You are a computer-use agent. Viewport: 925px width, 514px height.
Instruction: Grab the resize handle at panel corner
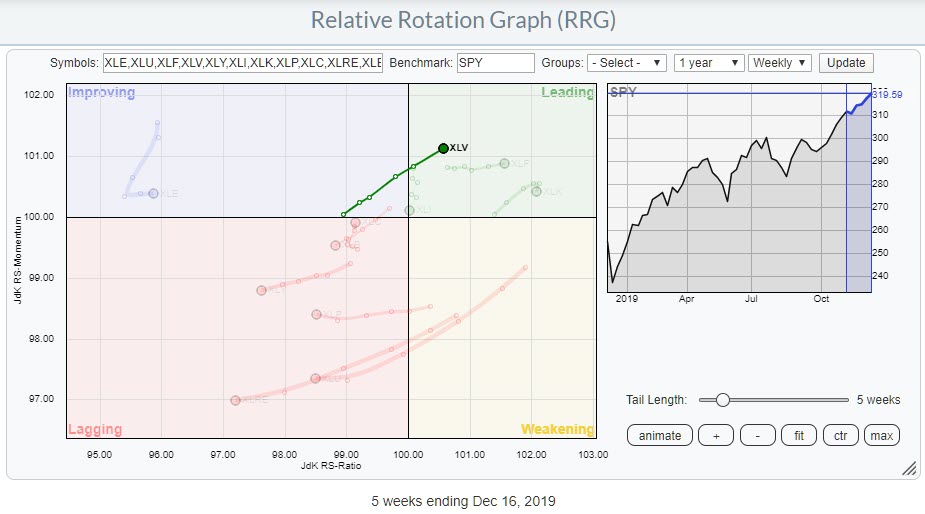(909, 468)
